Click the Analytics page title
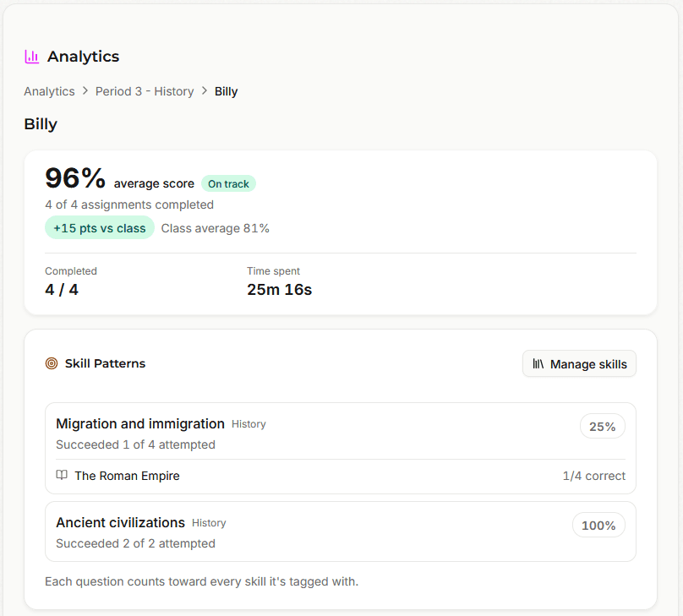Image resolution: width=683 pixels, height=616 pixels. (x=83, y=57)
